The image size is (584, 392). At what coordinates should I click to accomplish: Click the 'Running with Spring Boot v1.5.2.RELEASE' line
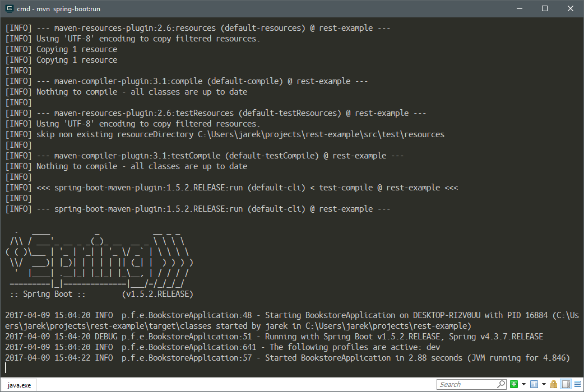tap(274, 337)
